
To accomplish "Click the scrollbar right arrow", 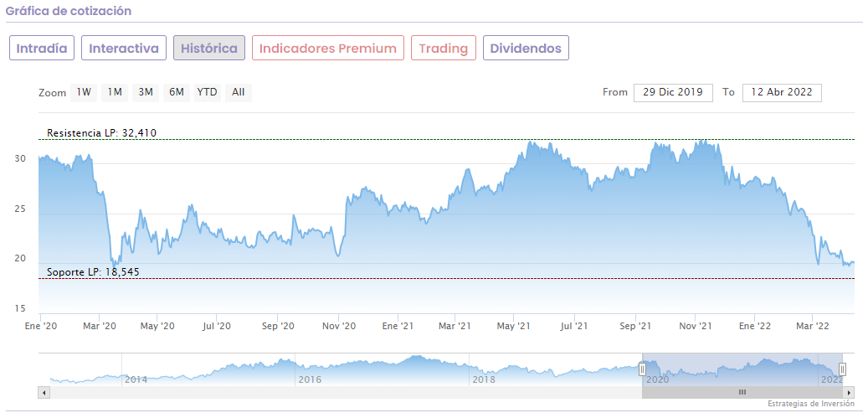I will point(849,392).
